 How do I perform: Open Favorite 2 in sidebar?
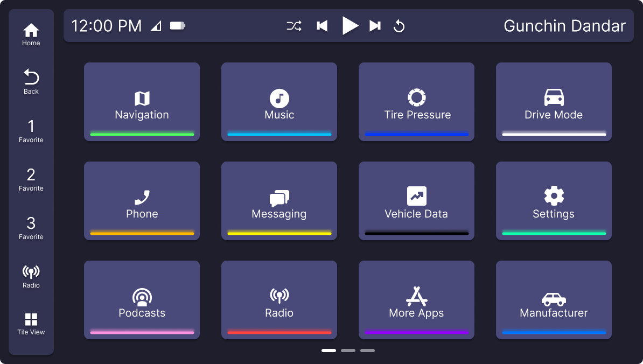coord(31,179)
